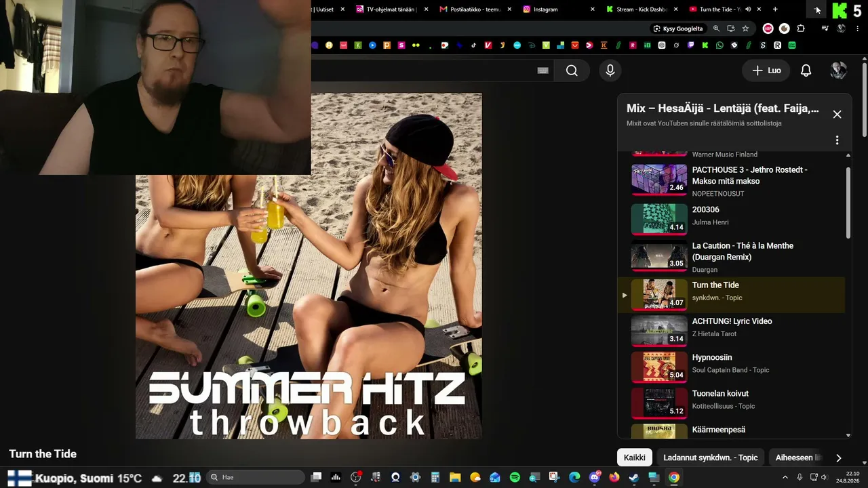Viewport: 868px width, 488px height.
Task: Open the Chrome three-dot menu
Action: pyautogui.click(x=859, y=28)
